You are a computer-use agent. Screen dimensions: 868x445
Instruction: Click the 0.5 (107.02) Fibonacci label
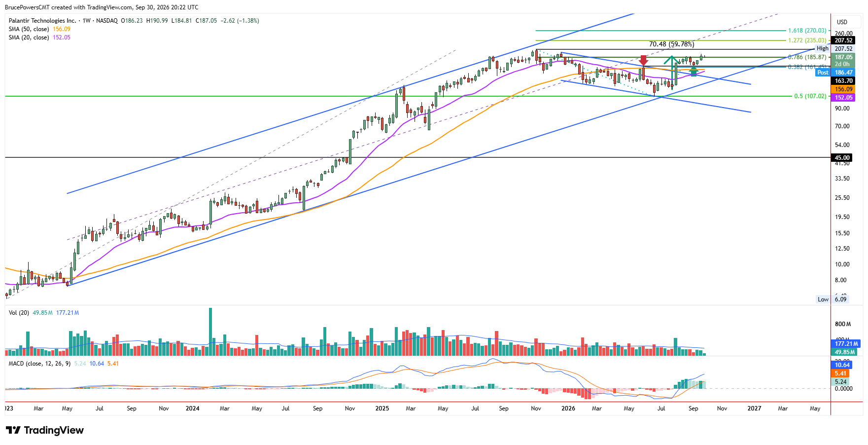pos(810,96)
